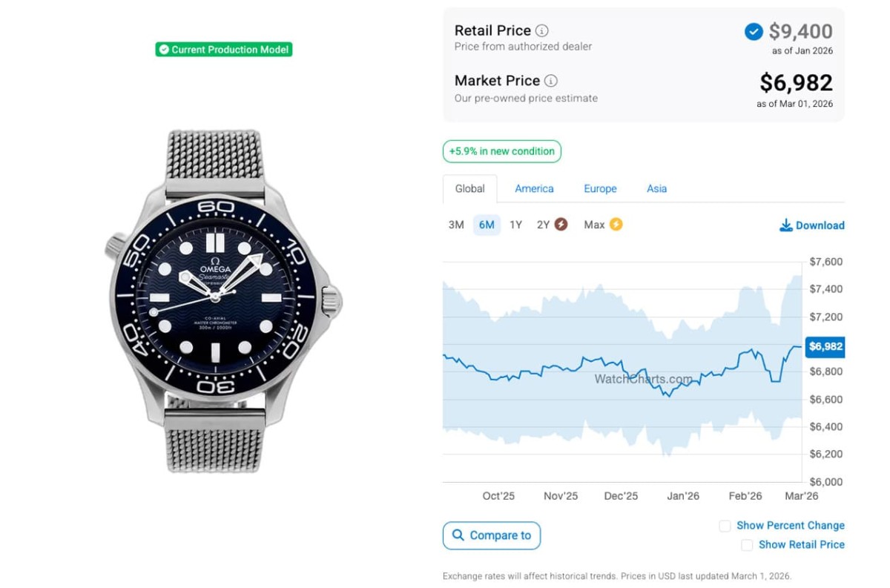Enable the Show Percent Change checkbox
890x588 pixels.
click(x=725, y=526)
